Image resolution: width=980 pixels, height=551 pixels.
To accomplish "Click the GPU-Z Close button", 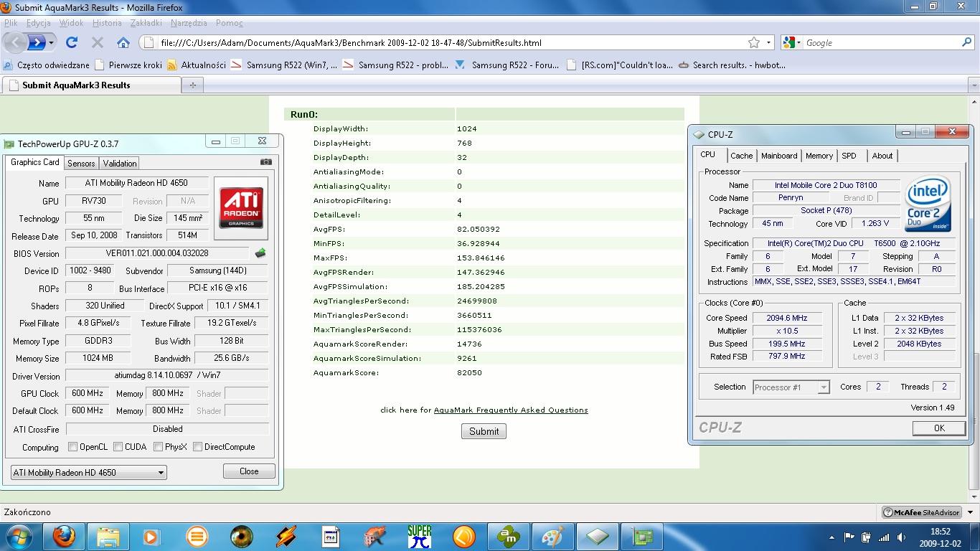I will tap(249, 471).
